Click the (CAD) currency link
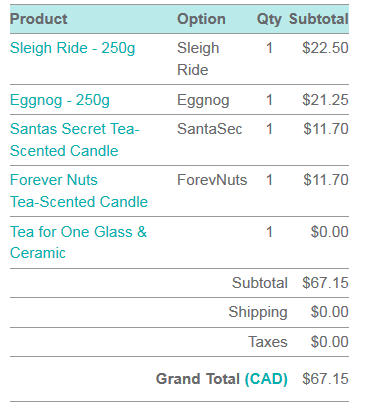The height and width of the screenshot is (411, 378). tap(266, 379)
